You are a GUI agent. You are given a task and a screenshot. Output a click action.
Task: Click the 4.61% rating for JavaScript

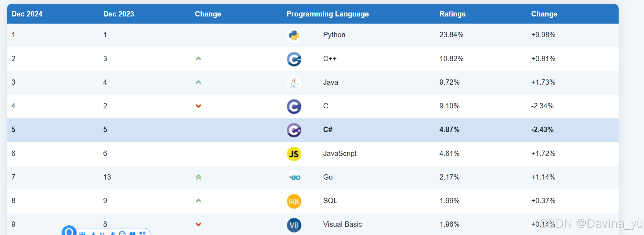pos(449,153)
